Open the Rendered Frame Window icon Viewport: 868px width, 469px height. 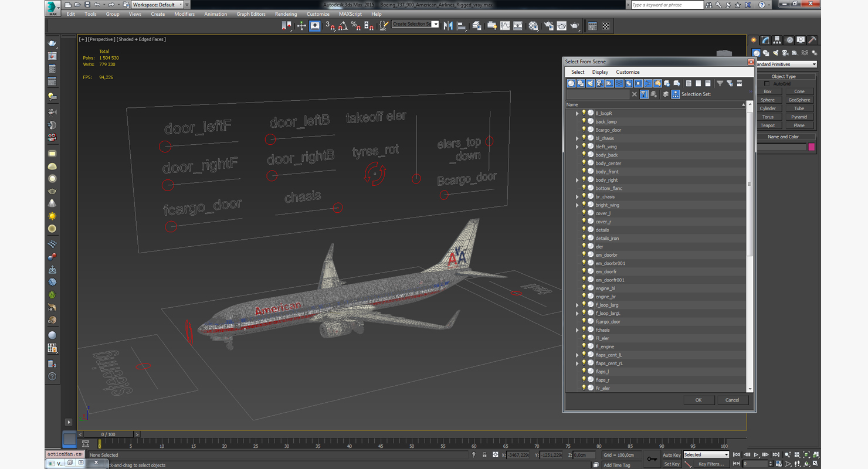[x=561, y=26]
